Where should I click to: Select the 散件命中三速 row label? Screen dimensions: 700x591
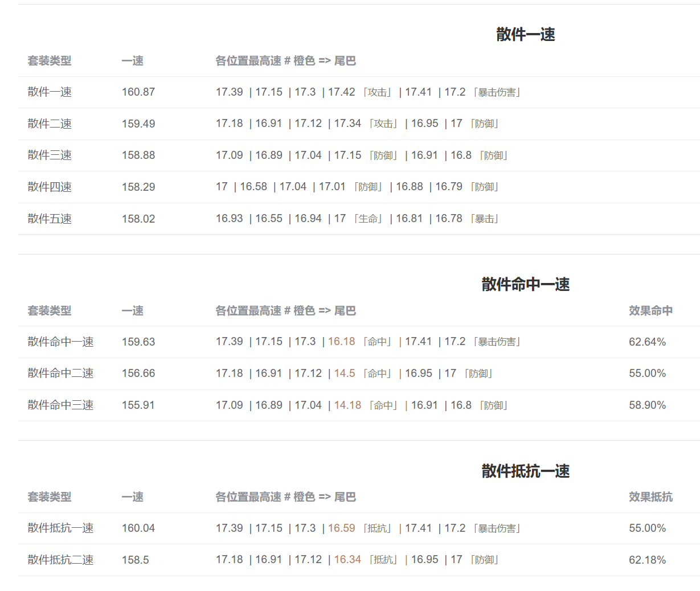tap(60, 405)
